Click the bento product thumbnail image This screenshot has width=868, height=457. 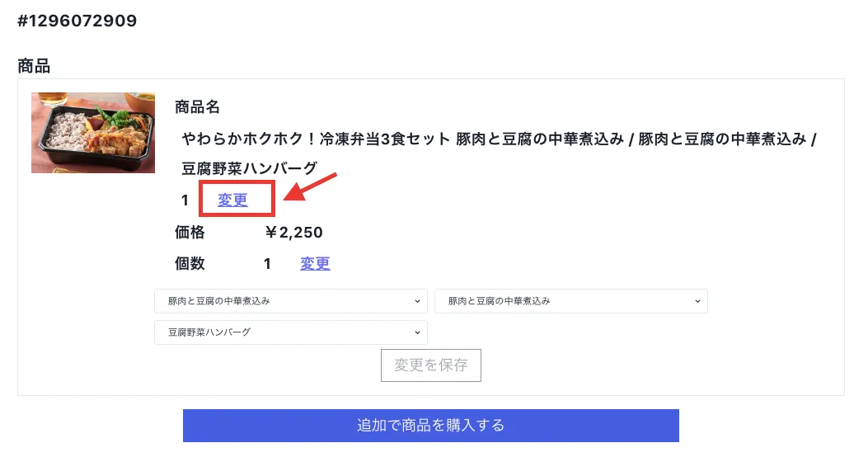(93, 133)
